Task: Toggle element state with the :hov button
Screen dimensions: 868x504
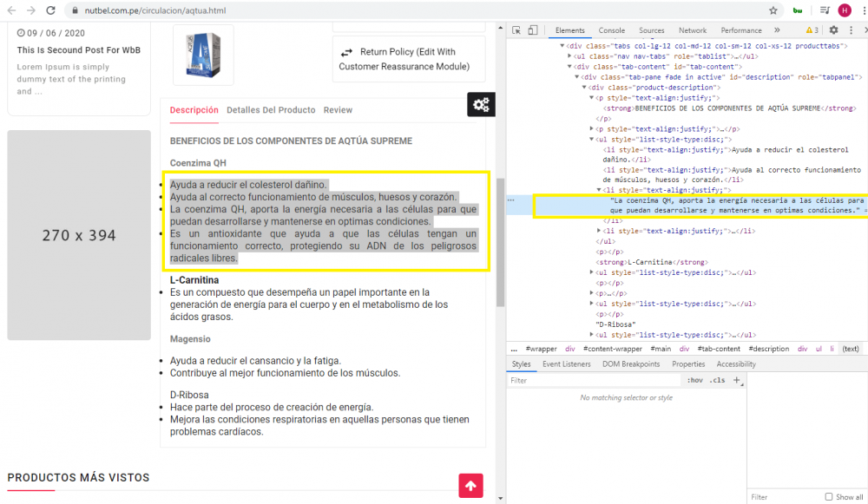Action: coord(694,379)
